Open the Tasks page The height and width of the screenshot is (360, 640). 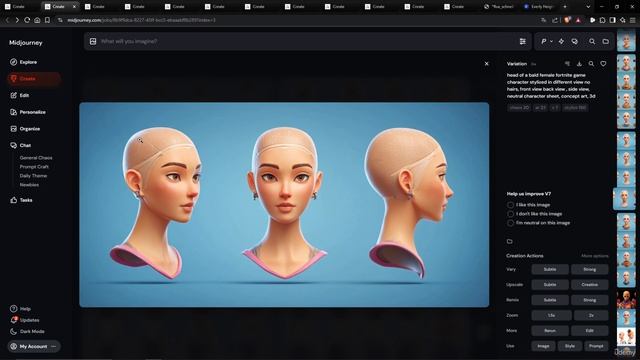pyautogui.click(x=21, y=200)
